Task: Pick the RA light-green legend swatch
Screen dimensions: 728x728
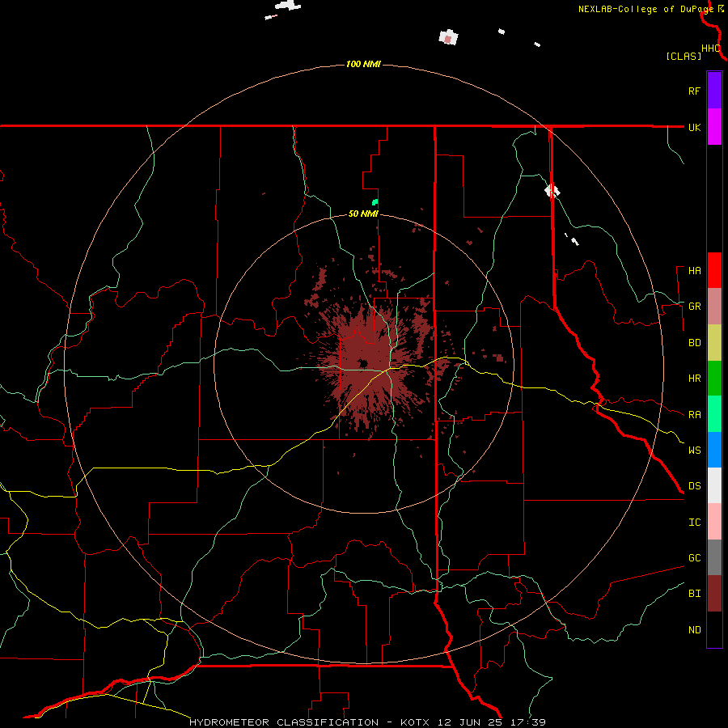Action: click(x=714, y=414)
